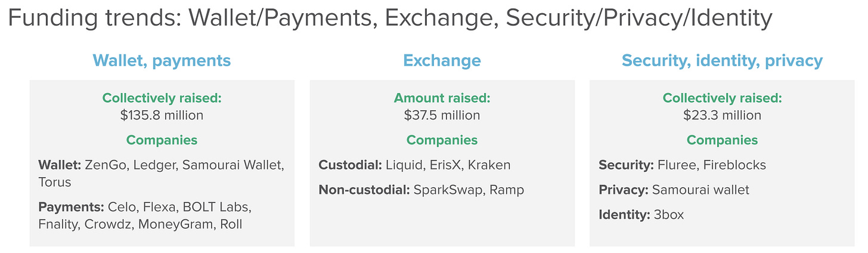Click the Security, identity, privacy heading
Image resolution: width=868 pixels, height=253 pixels.
coord(722,60)
